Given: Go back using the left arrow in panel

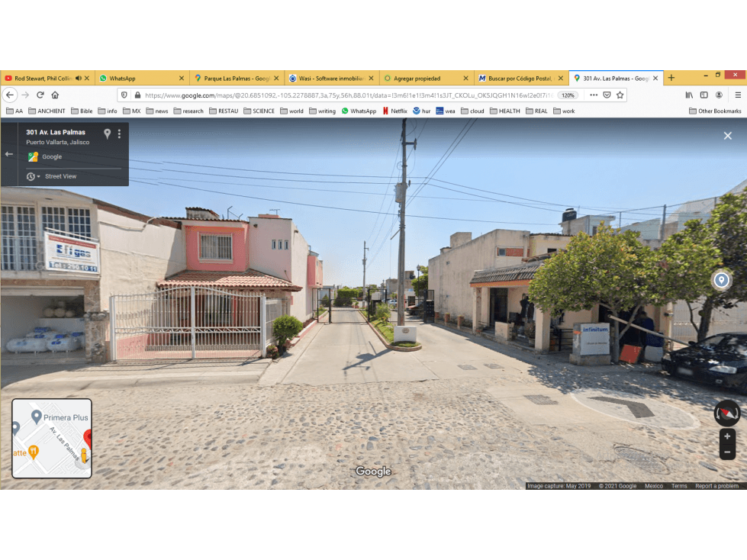Looking at the screenshot, I should pyautogui.click(x=8, y=154).
